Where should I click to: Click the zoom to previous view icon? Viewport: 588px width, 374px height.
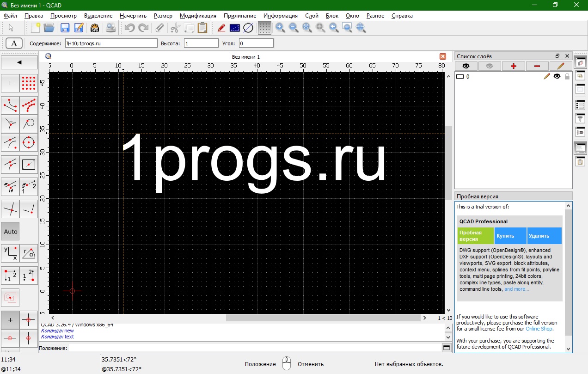tap(334, 28)
